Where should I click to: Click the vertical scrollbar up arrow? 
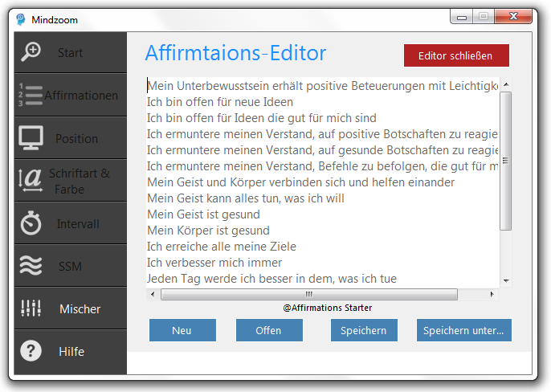[506, 84]
